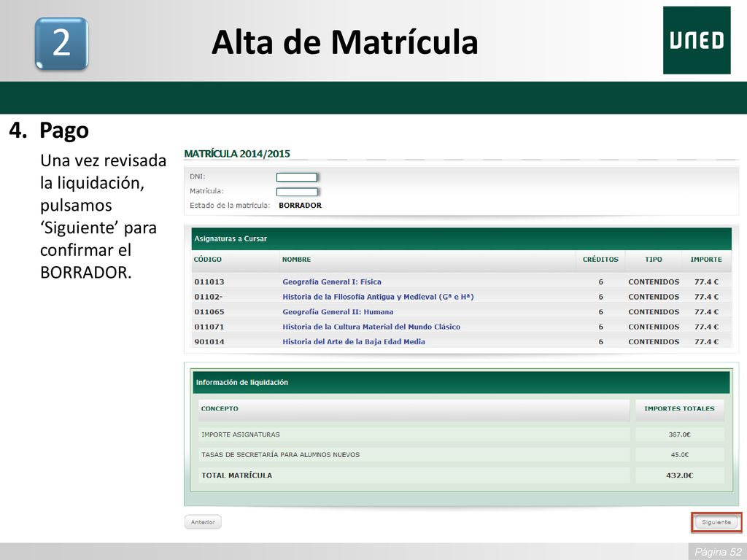
Task: Click subject code 011013
Action: pos(209,282)
